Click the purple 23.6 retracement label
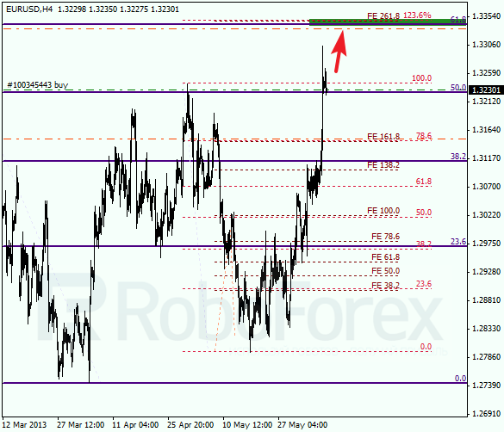The width and height of the screenshot is (504, 432). coord(458,241)
